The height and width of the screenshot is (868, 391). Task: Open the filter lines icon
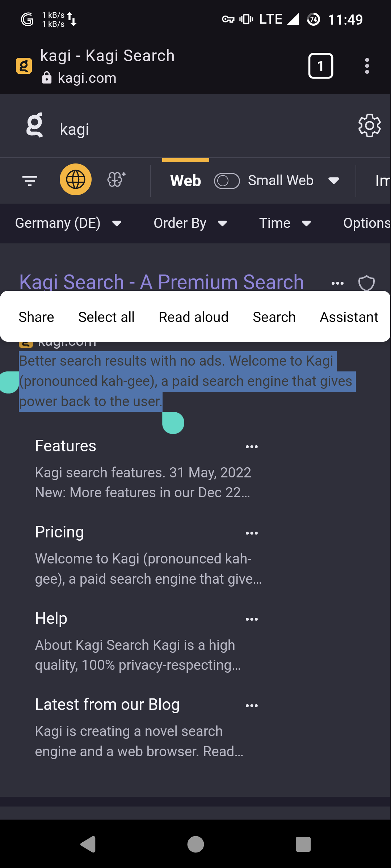pyautogui.click(x=30, y=180)
